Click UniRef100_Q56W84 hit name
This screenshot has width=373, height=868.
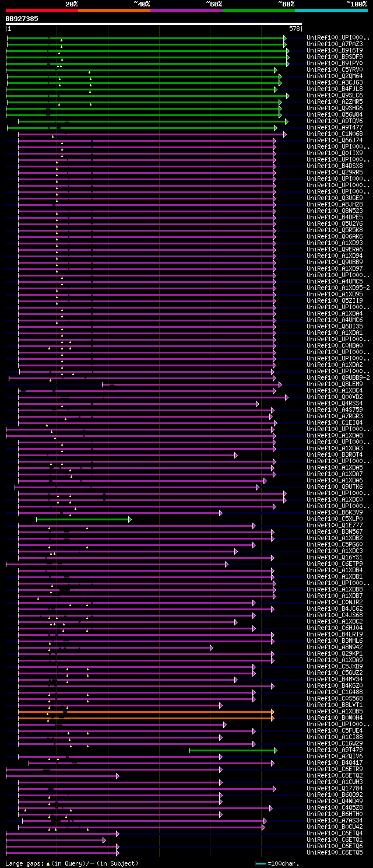click(x=335, y=114)
